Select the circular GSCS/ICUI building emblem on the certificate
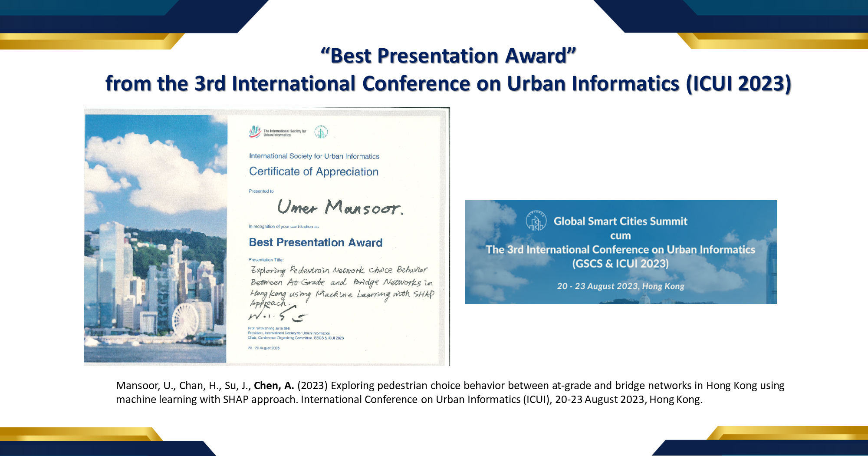 click(x=321, y=132)
